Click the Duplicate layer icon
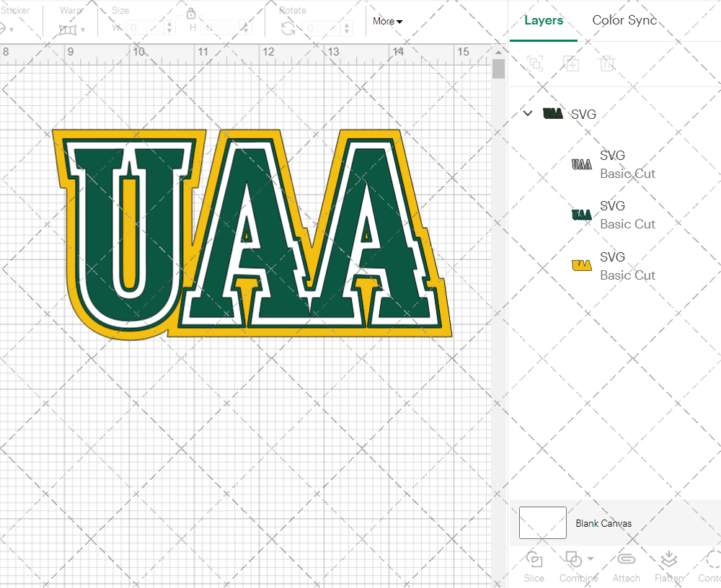The width and height of the screenshot is (721, 588). [571, 63]
